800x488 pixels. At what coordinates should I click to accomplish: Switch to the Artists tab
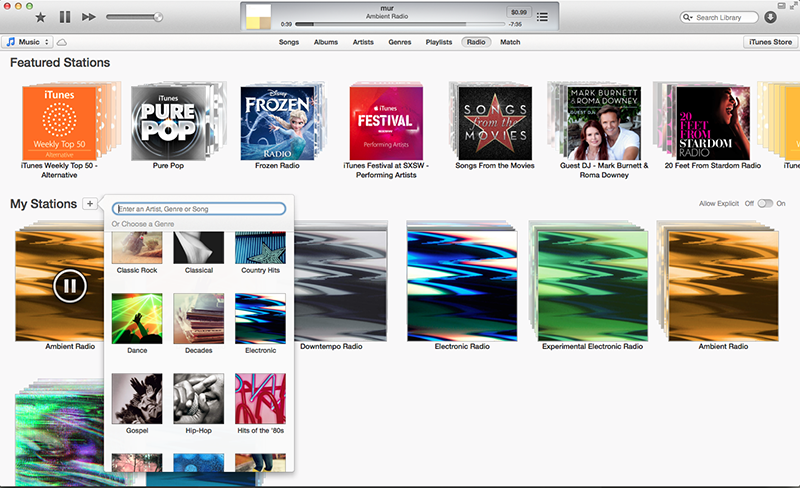tap(363, 42)
